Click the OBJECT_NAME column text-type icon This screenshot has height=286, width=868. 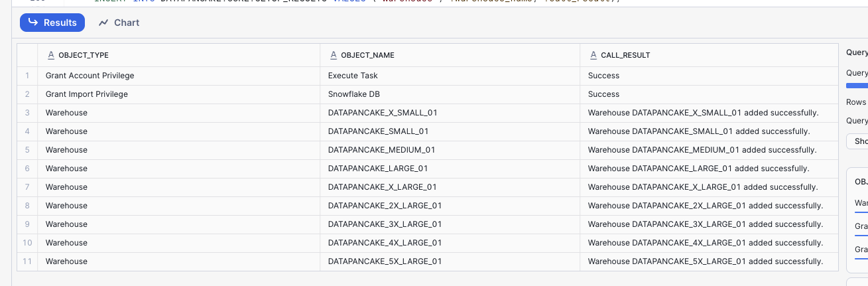pos(334,55)
